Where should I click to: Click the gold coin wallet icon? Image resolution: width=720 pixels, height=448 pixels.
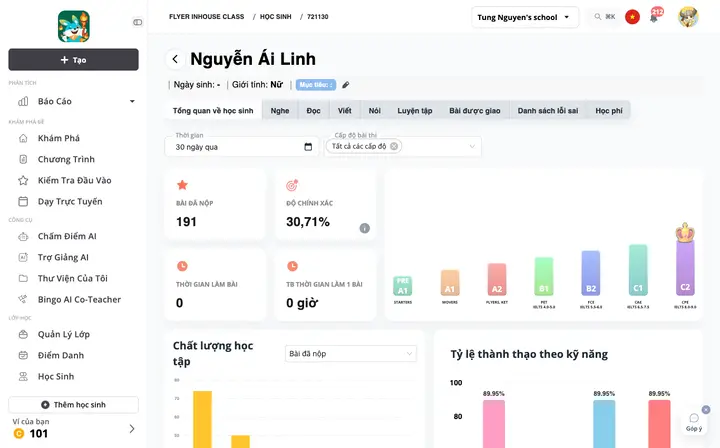coord(19,433)
